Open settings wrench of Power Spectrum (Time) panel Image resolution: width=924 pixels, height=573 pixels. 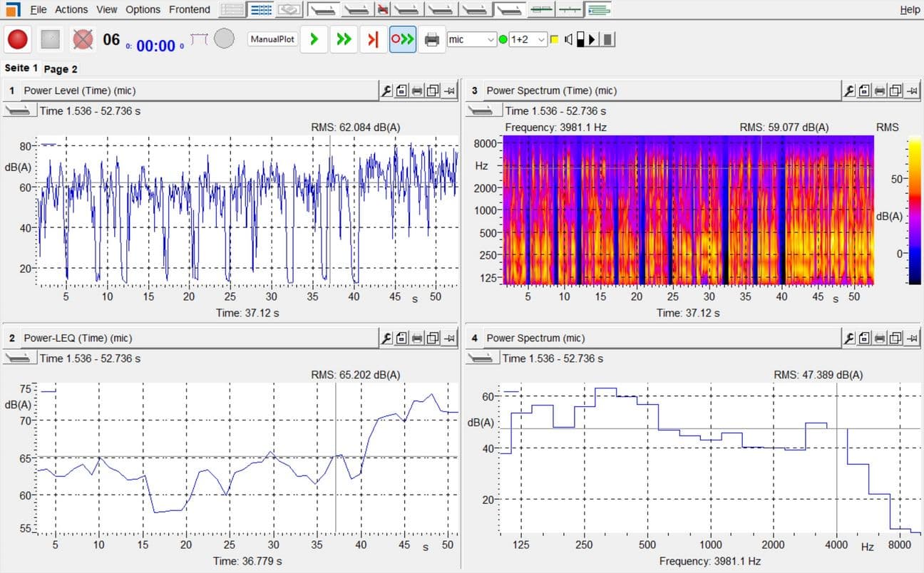click(x=849, y=91)
